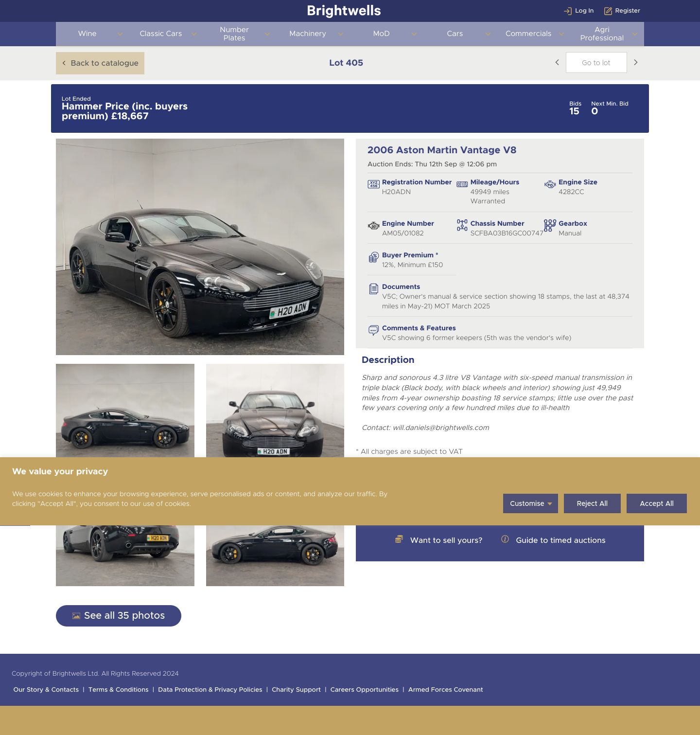Click the info icon beside Guide to timed auctions

505,539
